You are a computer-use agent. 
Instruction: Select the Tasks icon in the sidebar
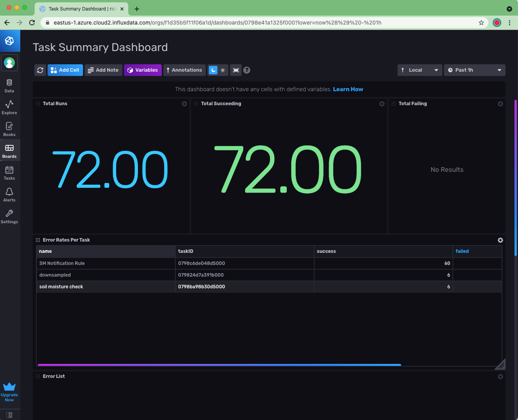pyautogui.click(x=9, y=172)
